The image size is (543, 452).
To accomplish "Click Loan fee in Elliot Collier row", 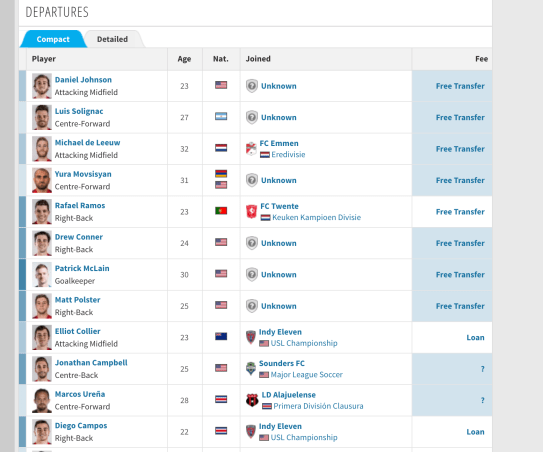I will pos(475,337).
